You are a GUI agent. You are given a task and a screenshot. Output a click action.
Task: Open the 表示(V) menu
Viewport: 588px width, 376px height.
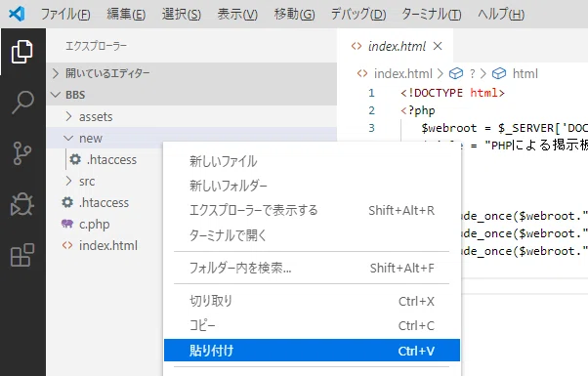[237, 15]
